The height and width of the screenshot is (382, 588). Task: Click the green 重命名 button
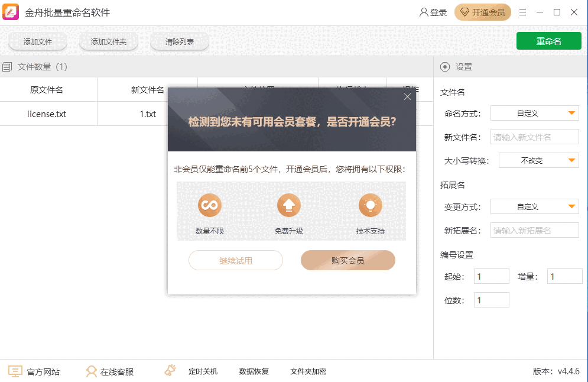(548, 41)
